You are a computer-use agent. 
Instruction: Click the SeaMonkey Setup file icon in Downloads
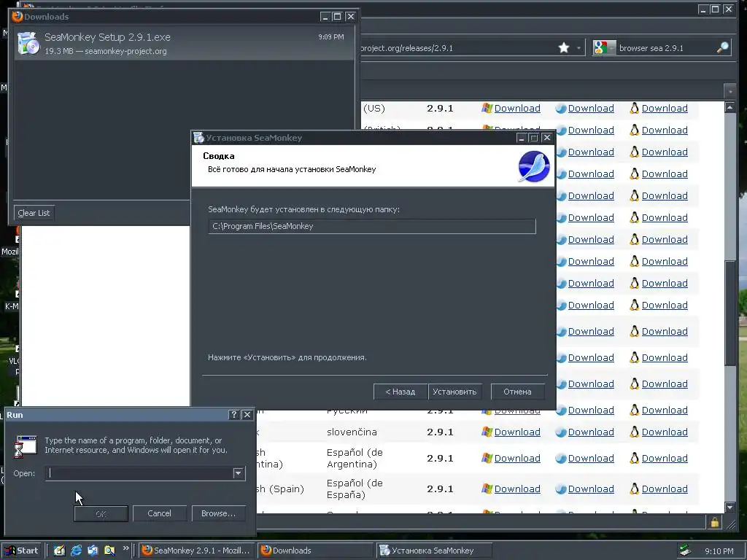28,43
